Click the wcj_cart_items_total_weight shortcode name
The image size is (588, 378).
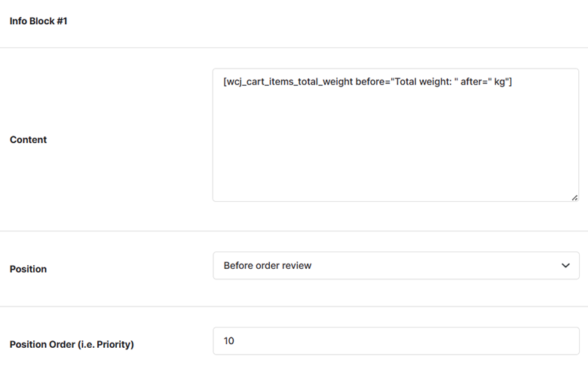(x=289, y=81)
